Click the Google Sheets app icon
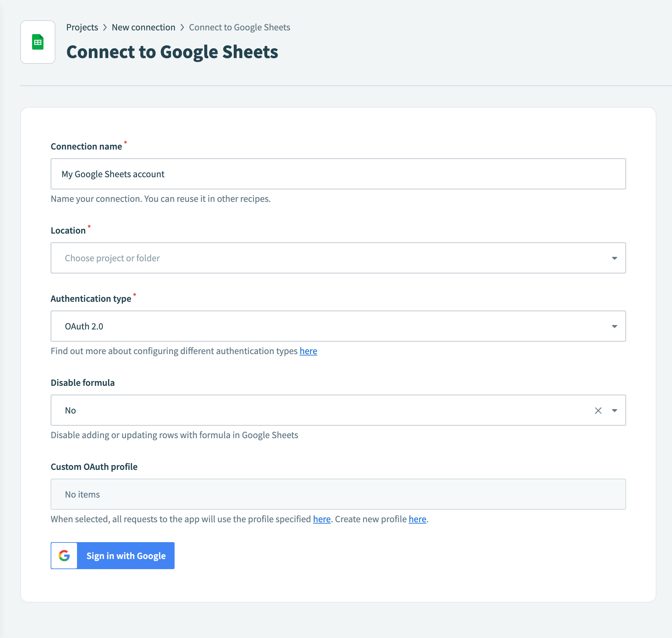Image resolution: width=672 pixels, height=638 pixels. pos(37,42)
